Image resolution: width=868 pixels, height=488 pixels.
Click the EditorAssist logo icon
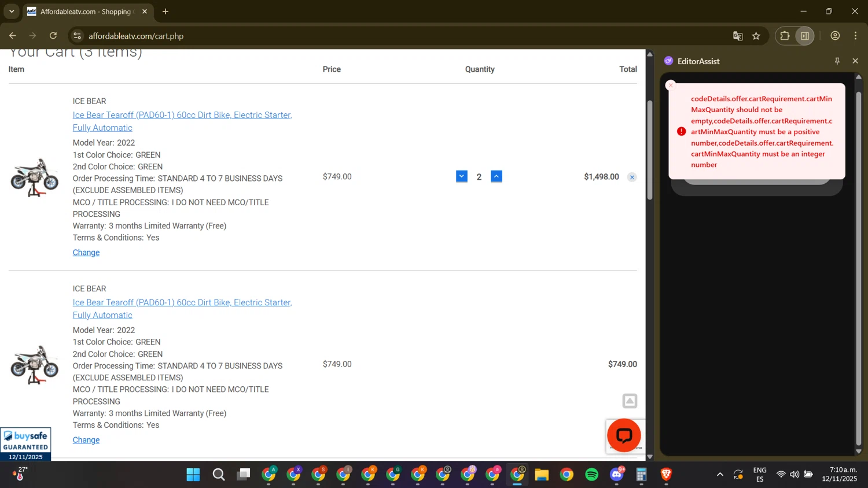point(669,61)
